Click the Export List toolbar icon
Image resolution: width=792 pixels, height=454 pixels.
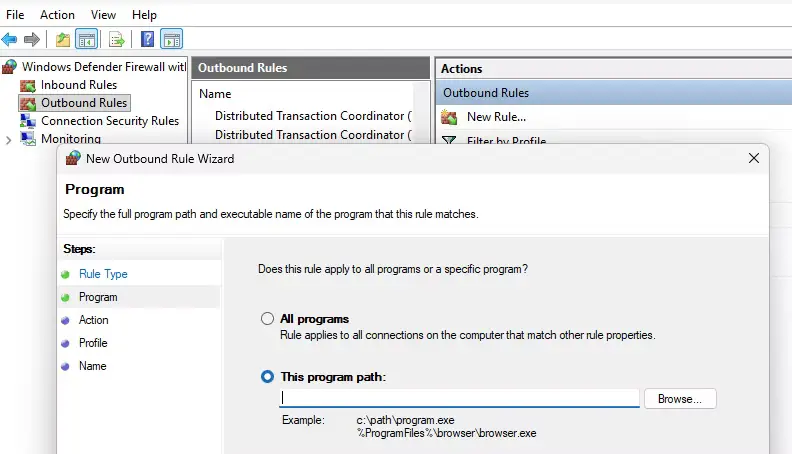tap(117, 40)
